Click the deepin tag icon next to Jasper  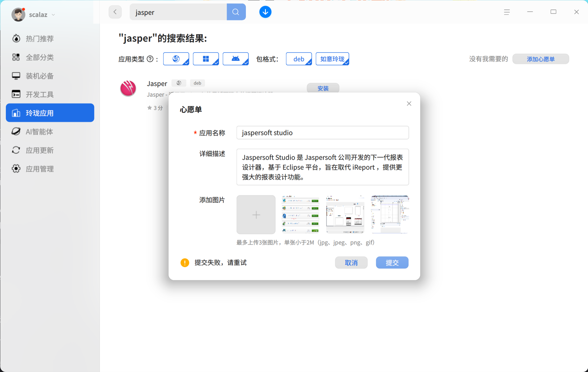point(179,83)
